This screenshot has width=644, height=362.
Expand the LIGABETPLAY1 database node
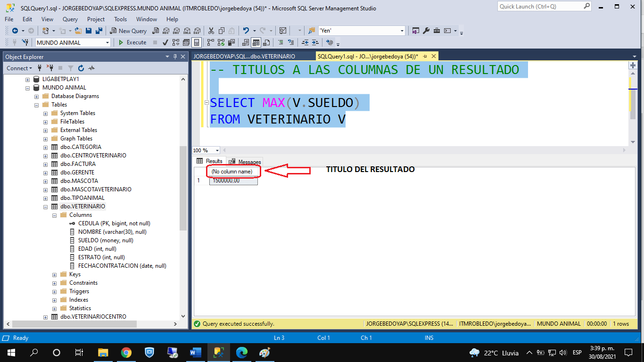click(x=28, y=79)
